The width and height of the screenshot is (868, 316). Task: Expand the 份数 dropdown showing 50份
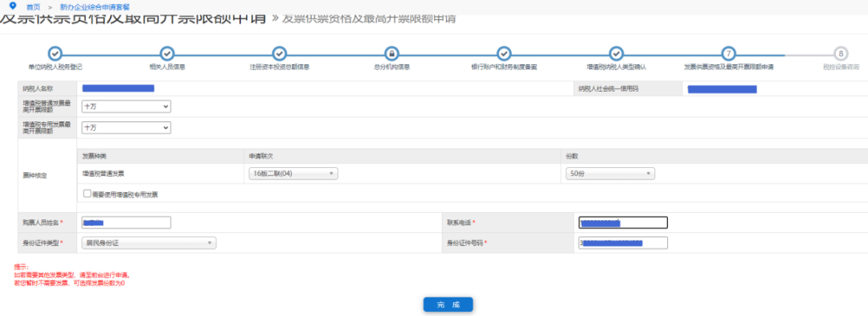tap(611, 174)
